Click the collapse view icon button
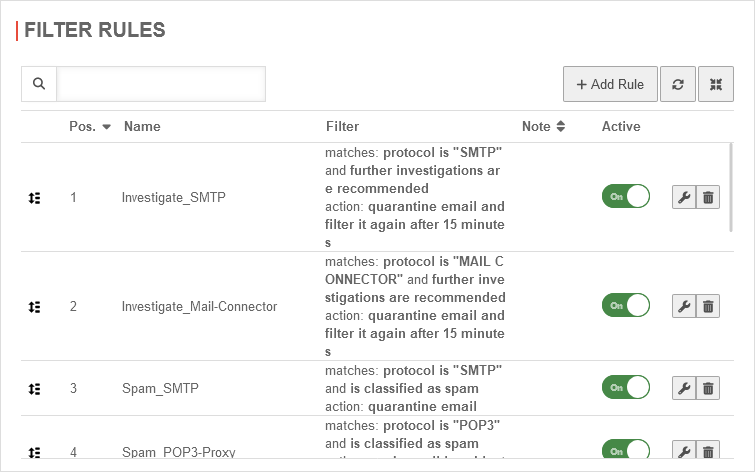The width and height of the screenshot is (755, 472). [716, 85]
